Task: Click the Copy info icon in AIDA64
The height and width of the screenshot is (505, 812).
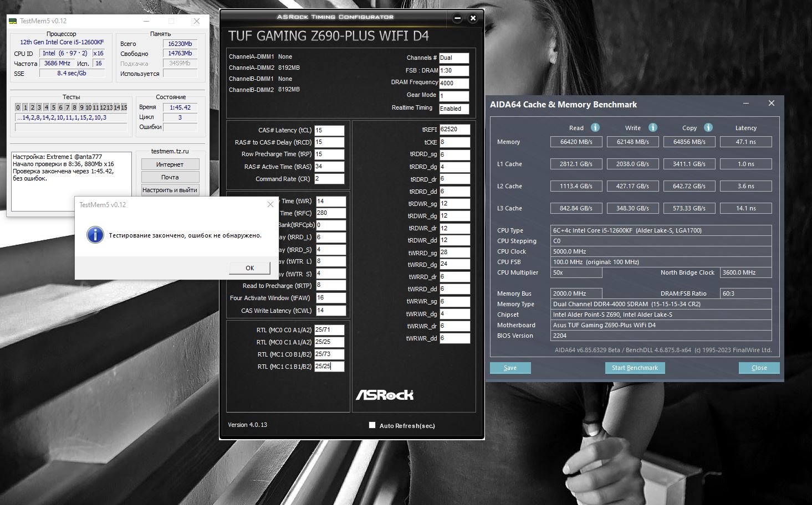Action: [708, 127]
